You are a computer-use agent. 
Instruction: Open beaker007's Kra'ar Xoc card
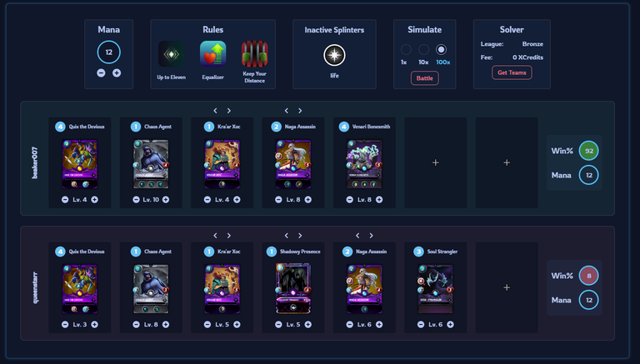(222, 164)
